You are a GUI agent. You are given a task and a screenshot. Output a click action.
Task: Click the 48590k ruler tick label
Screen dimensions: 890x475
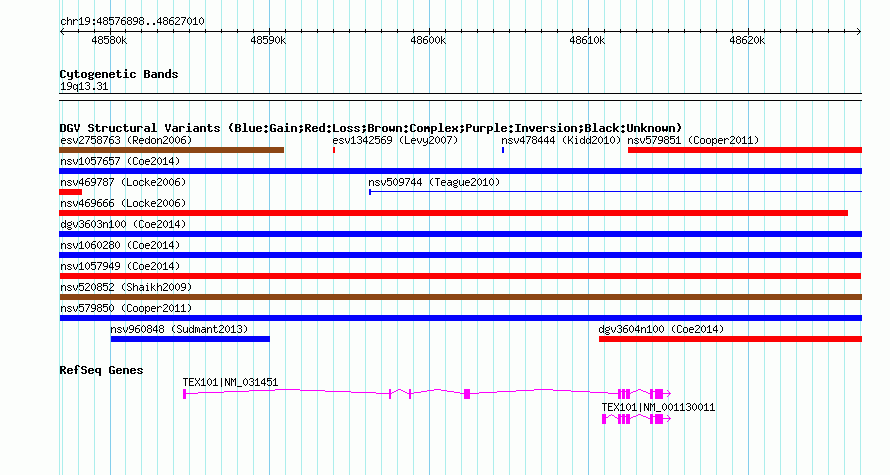[x=268, y=41]
